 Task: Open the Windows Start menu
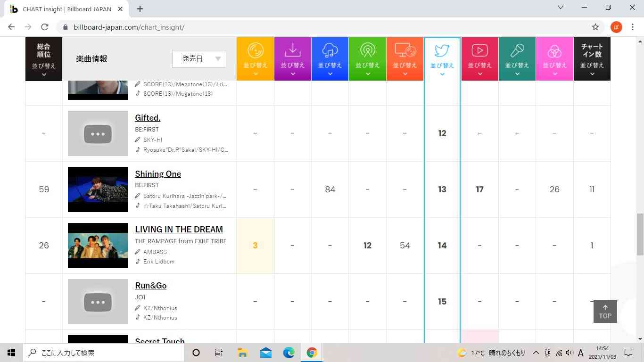(x=11, y=353)
